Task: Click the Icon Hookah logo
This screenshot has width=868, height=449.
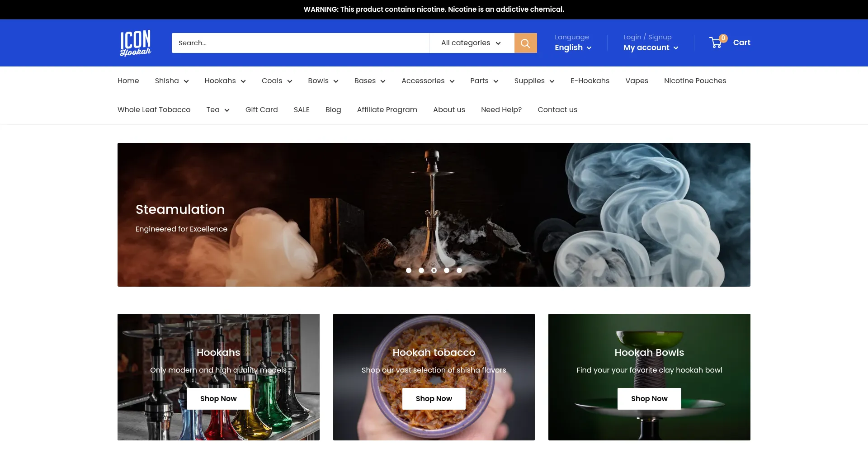Action: coord(135,43)
